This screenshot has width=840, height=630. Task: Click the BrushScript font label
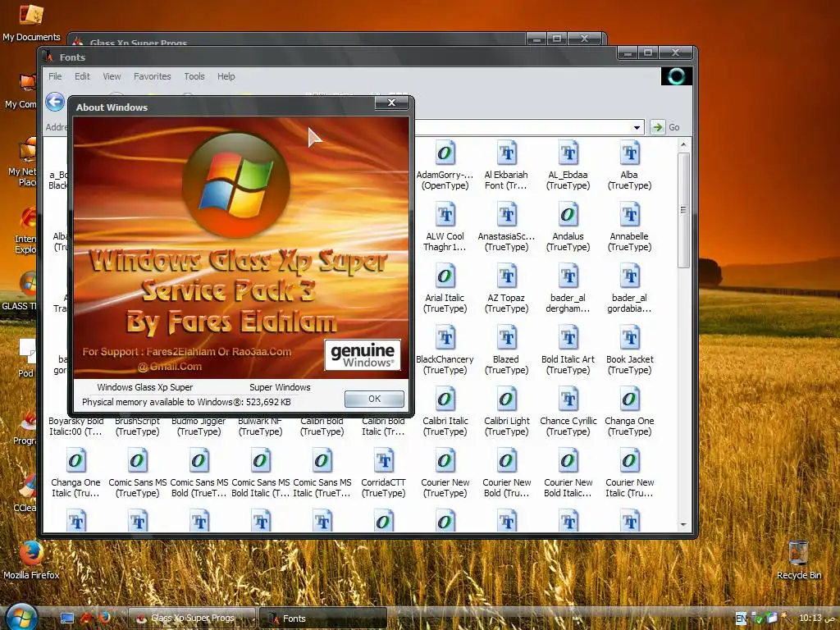[137, 427]
